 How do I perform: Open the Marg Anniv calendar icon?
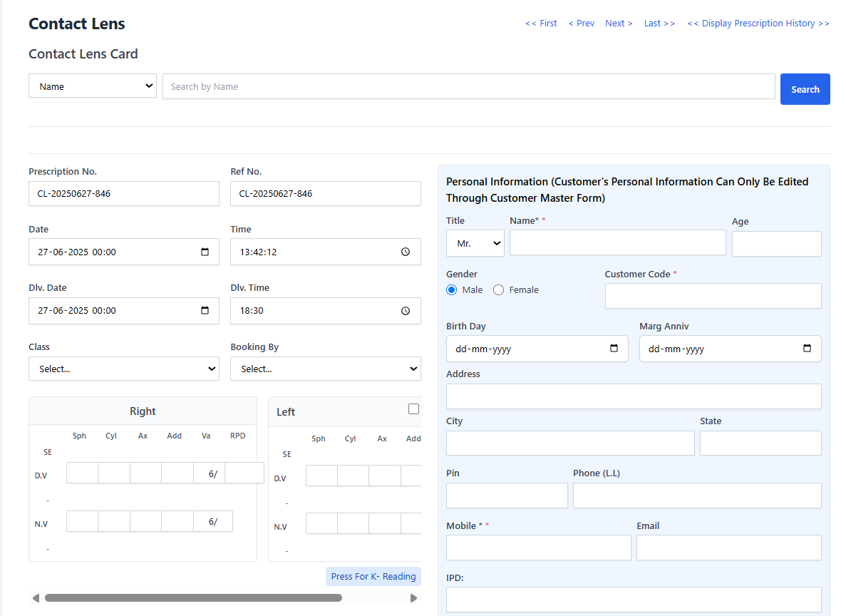[x=807, y=348]
